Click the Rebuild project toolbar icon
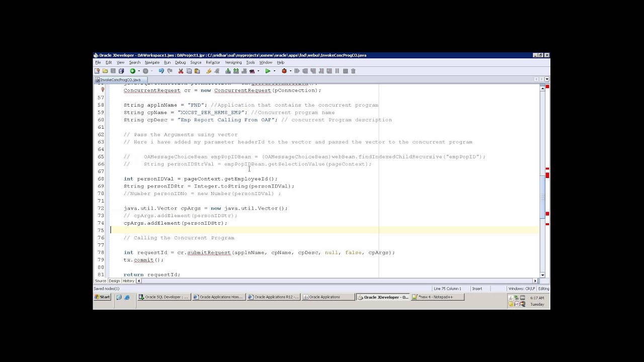This screenshot has height=362, width=644. (236, 71)
